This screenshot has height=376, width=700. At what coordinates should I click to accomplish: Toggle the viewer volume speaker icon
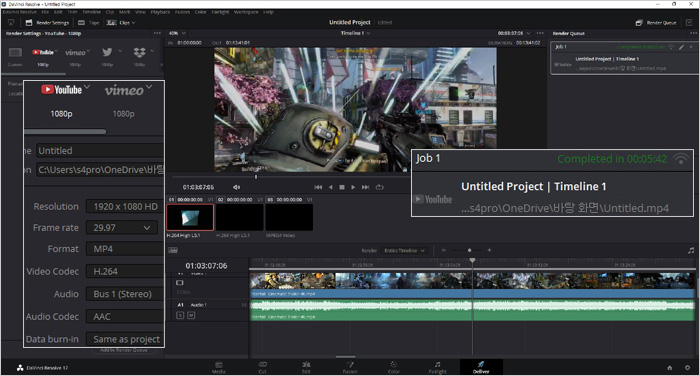pos(236,187)
